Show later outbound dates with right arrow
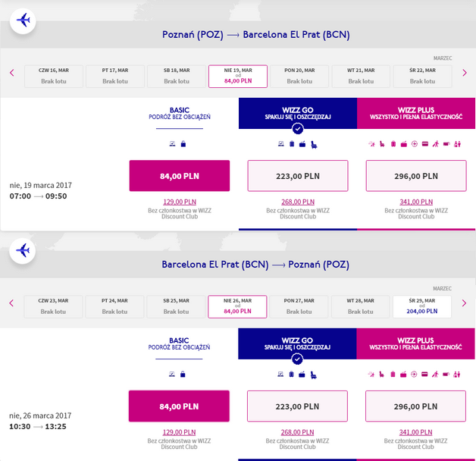The width and height of the screenshot is (476, 461). pyautogui.click(x=465, y=74)
